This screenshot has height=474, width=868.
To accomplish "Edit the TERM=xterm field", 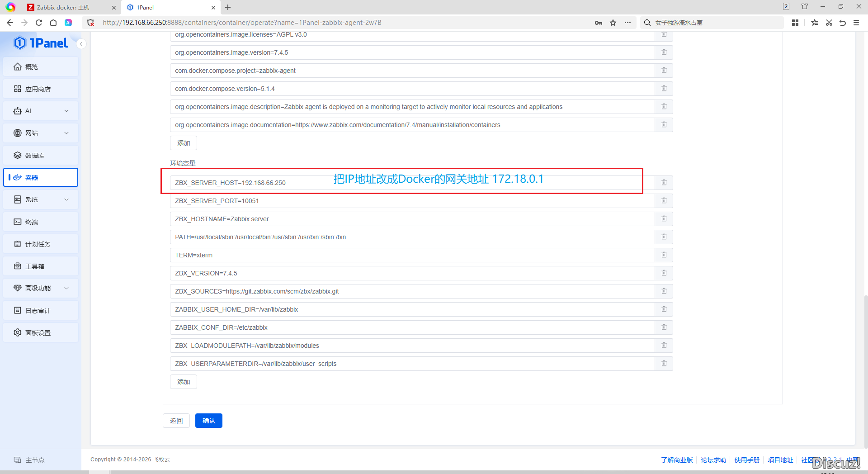I will coord(412,255).
